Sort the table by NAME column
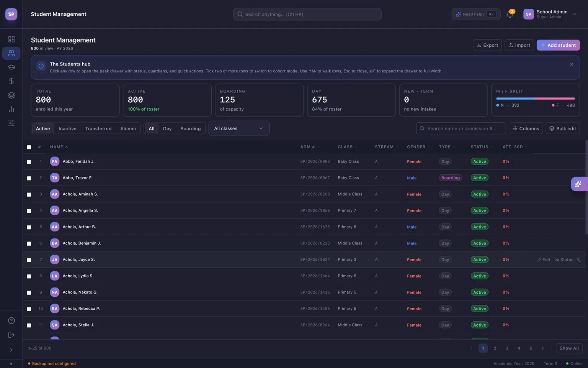The width and height of the screenshot is (588, 368). [59, 147]
